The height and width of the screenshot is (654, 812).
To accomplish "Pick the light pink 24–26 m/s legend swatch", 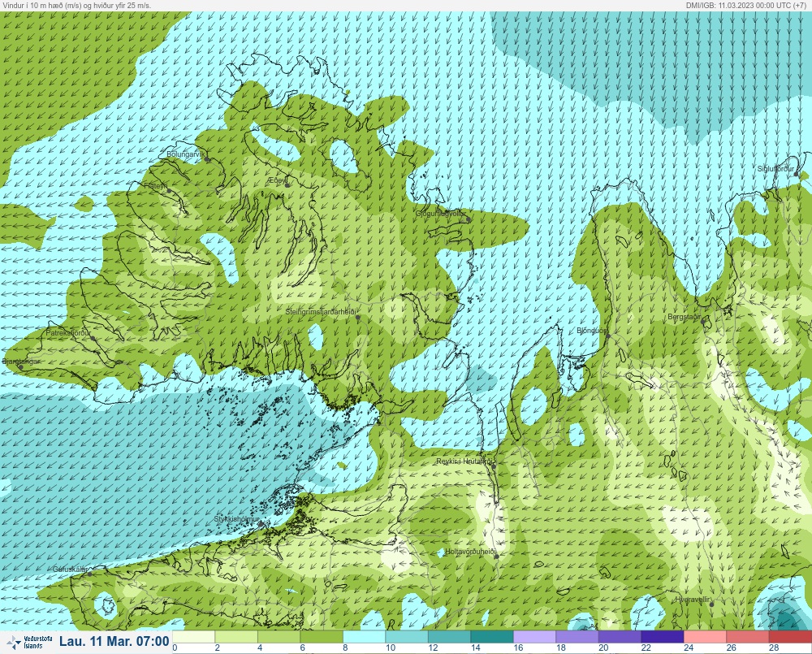I will pos(705,636).
